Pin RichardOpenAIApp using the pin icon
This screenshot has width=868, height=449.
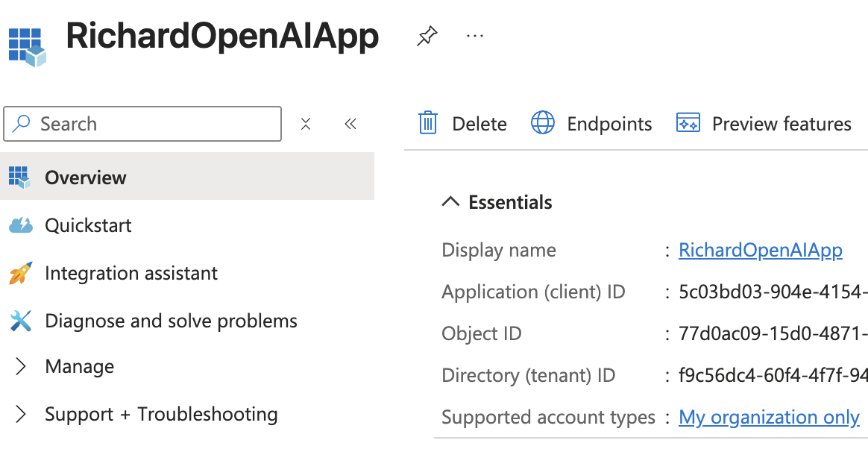tap(427, 37)
